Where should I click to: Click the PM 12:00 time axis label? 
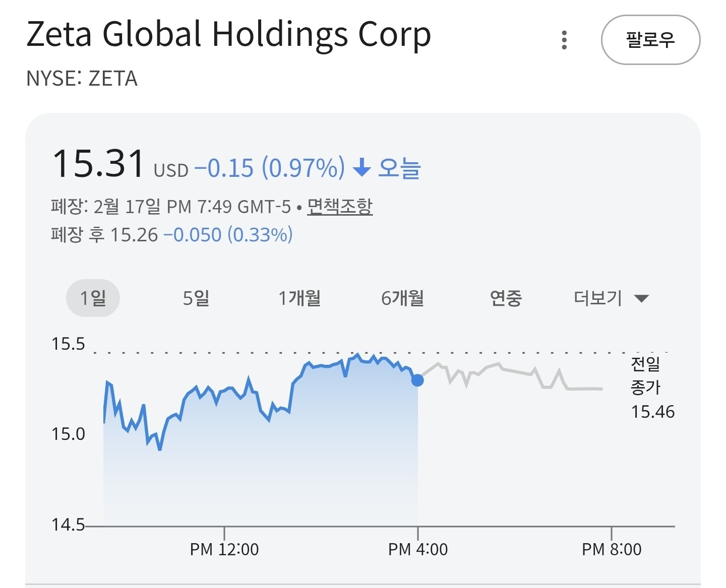tap(224, 549)
